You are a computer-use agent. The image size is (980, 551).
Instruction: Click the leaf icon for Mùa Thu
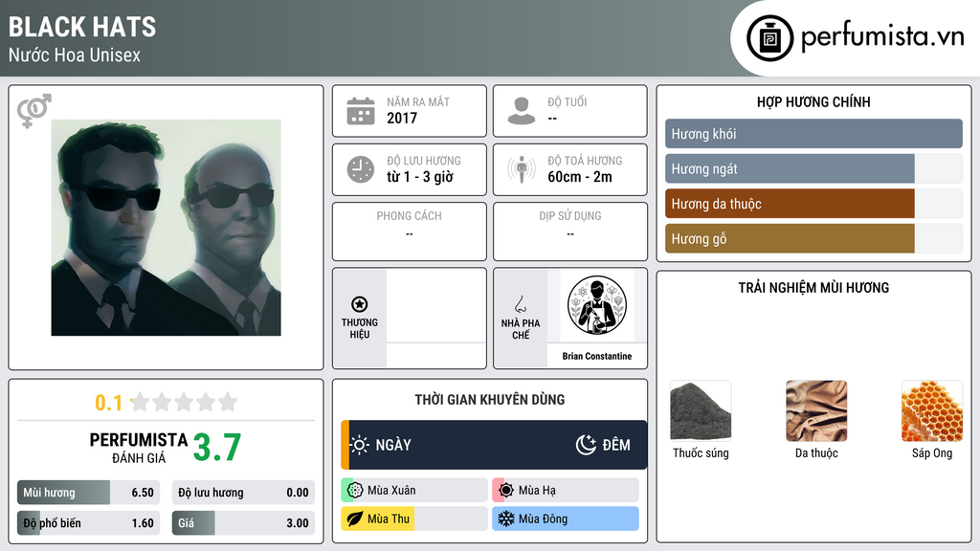tap(355, 519)
